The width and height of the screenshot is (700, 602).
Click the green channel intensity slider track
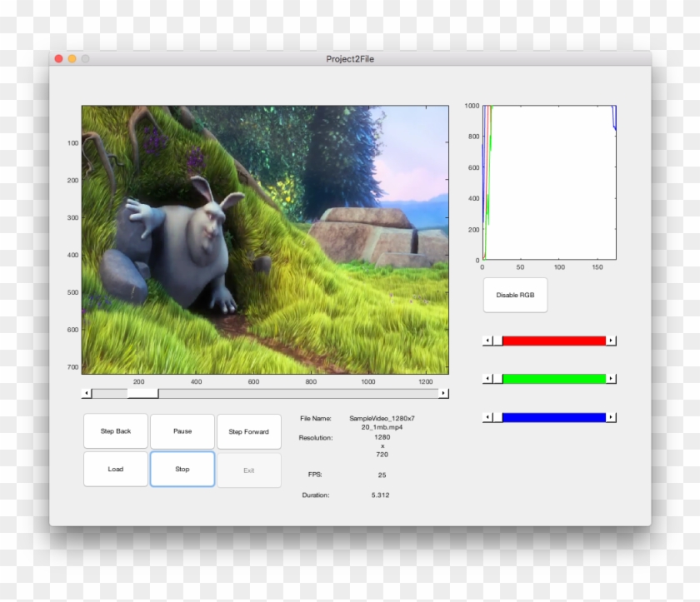[x=554, y=378]
